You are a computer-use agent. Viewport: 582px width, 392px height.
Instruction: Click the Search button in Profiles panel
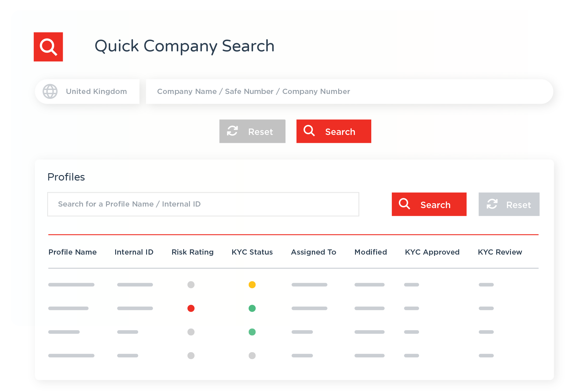coord(429,204)
